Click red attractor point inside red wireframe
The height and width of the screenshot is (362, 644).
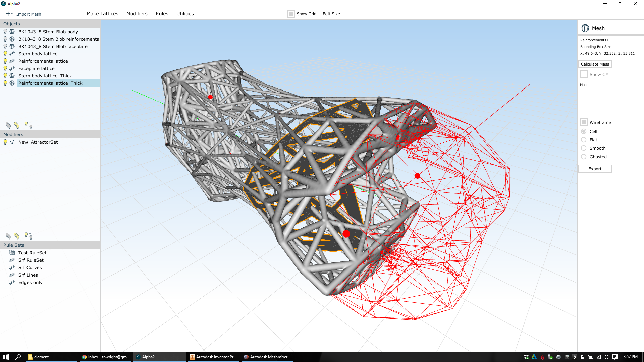tap(417, 176)
